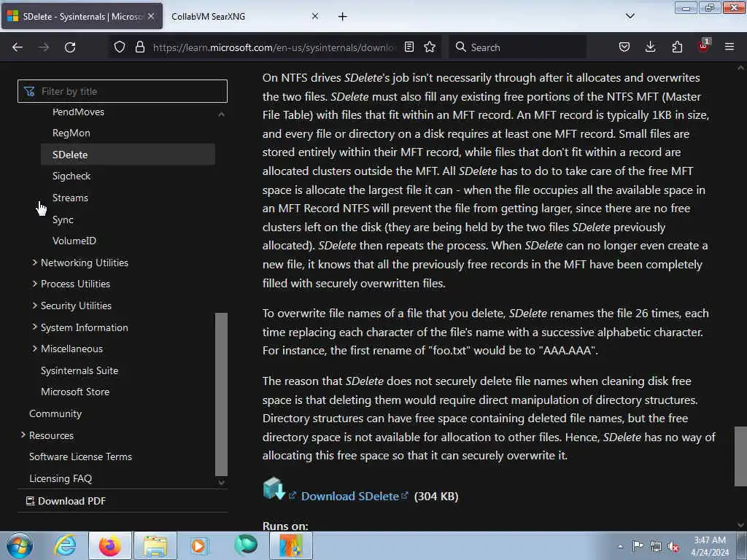Open Sync in sidebar

point(63,219)
